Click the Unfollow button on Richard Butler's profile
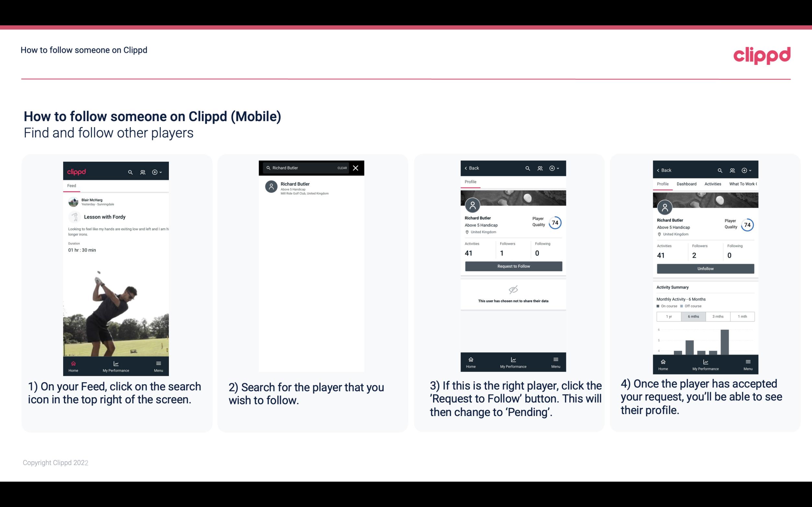This screenshot has height=507, width=812. [705, 268]
